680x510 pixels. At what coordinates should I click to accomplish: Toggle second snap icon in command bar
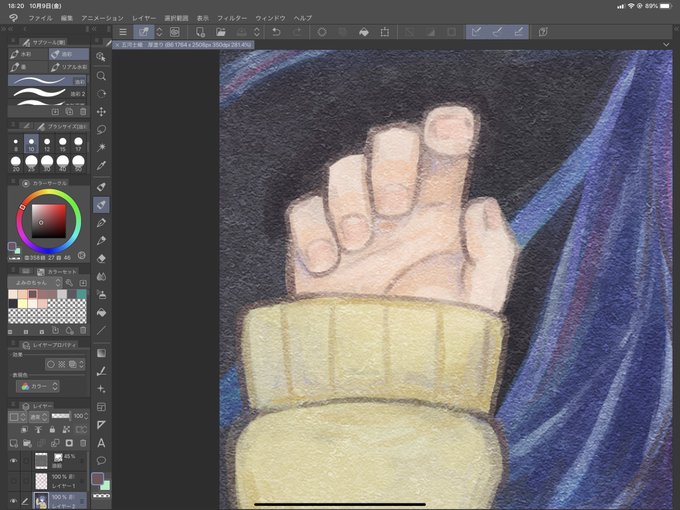coord(497,32)
